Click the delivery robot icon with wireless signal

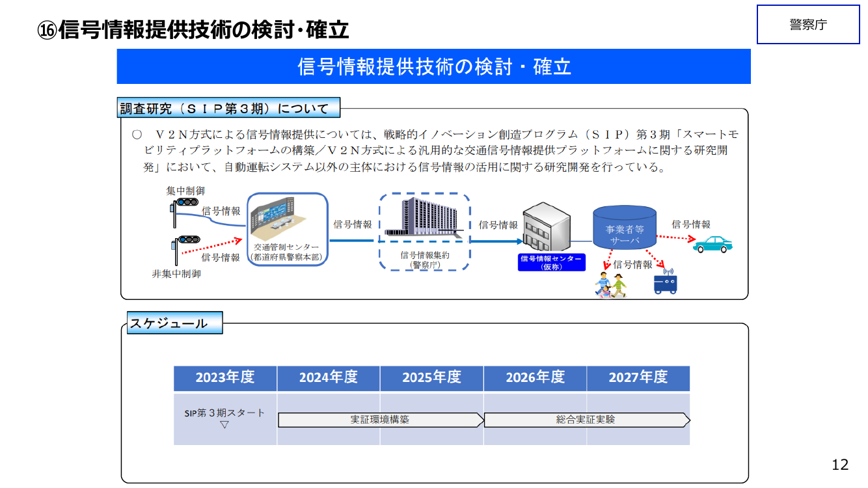point(666,281)
